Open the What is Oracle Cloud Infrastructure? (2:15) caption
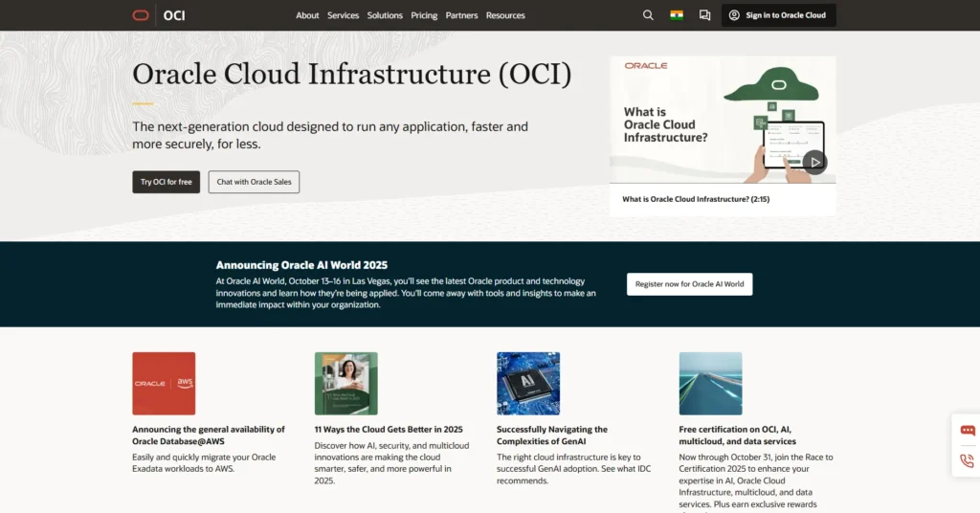The height and width of the screenshot is (513, 980). 696,199
